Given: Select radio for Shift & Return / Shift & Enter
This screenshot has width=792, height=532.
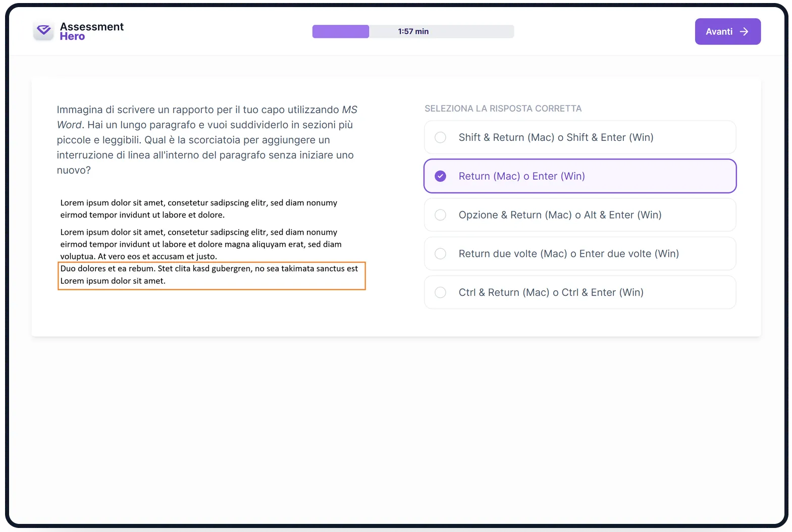Looking at the screenshot, I should point(440,137).
